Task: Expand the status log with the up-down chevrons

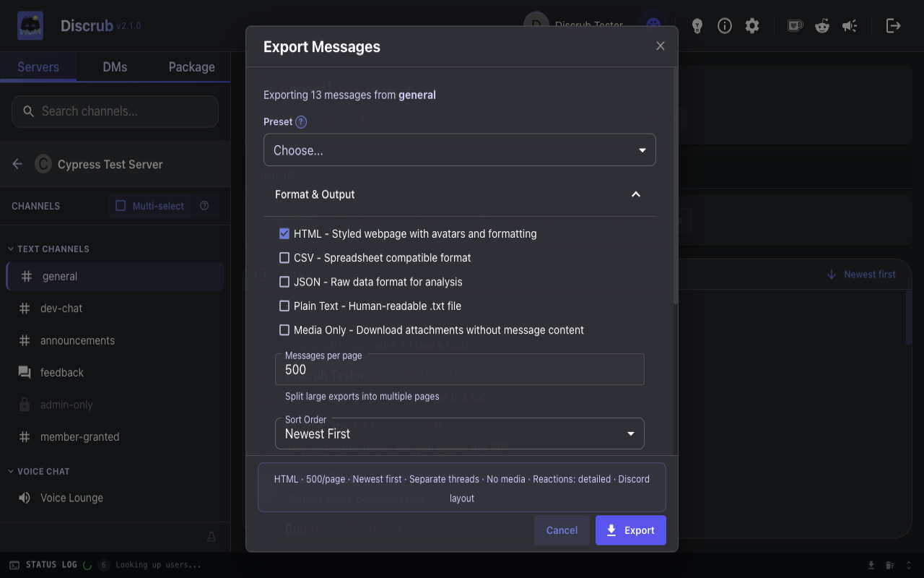Action: (909, 565)
